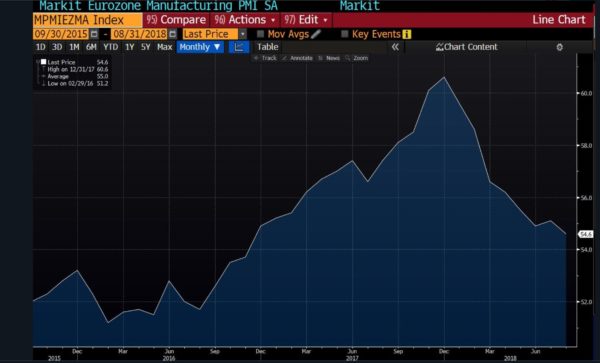Click the Line Chart title label
This screenshot has width=600, height=363.
[x=559, y=20]
